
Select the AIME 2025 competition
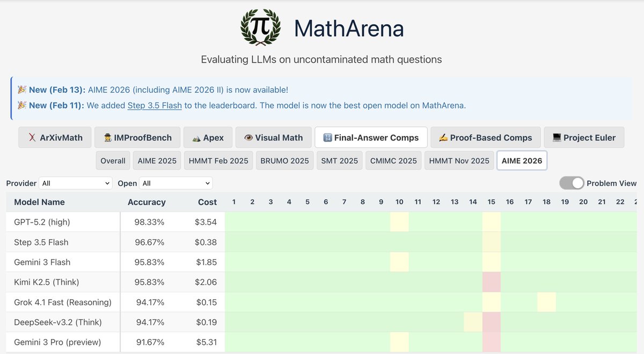pos(157,160)
